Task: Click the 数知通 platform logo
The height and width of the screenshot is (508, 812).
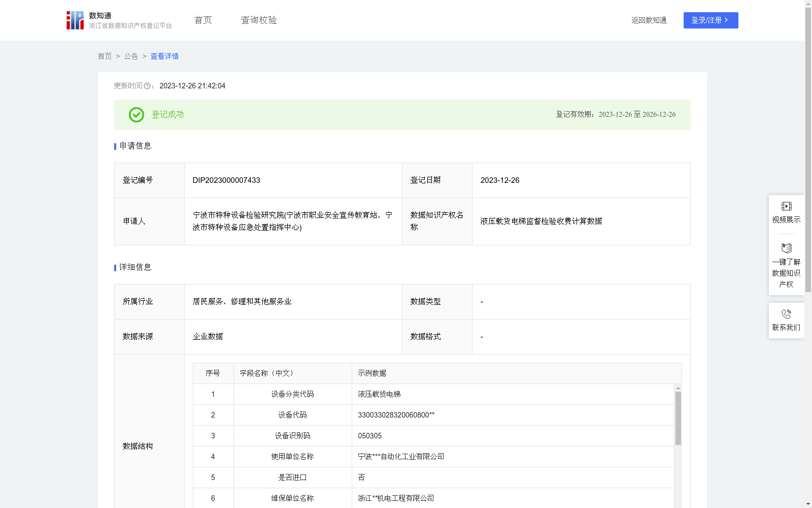Action: [119, 20]
